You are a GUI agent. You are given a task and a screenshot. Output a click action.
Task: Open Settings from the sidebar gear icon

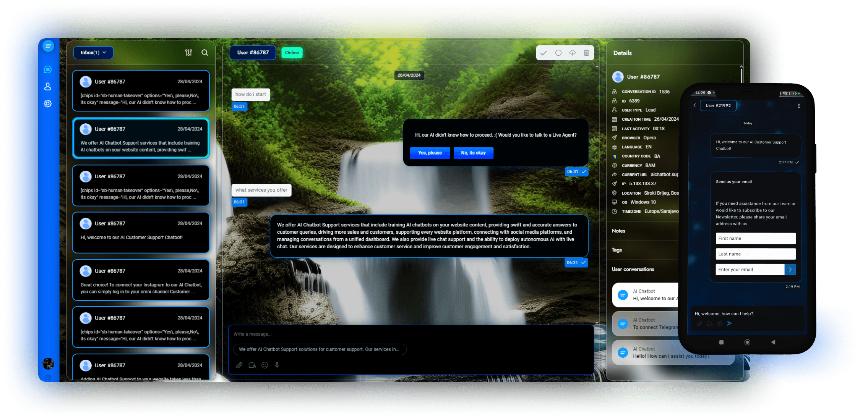pos(47,103)
